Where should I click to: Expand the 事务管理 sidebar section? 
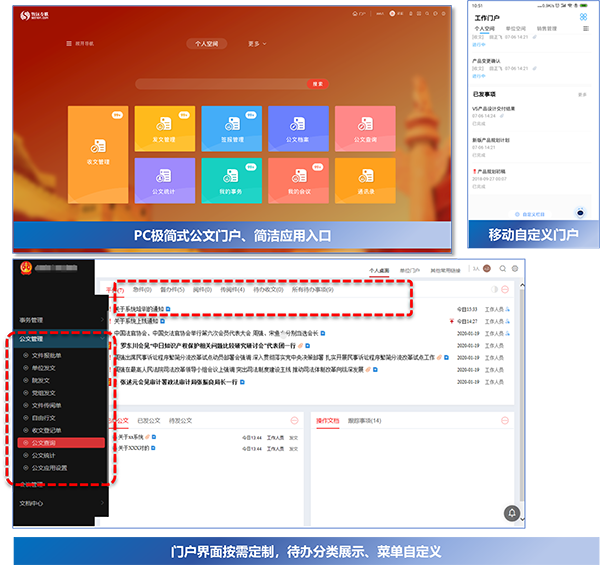click(50, 320)
